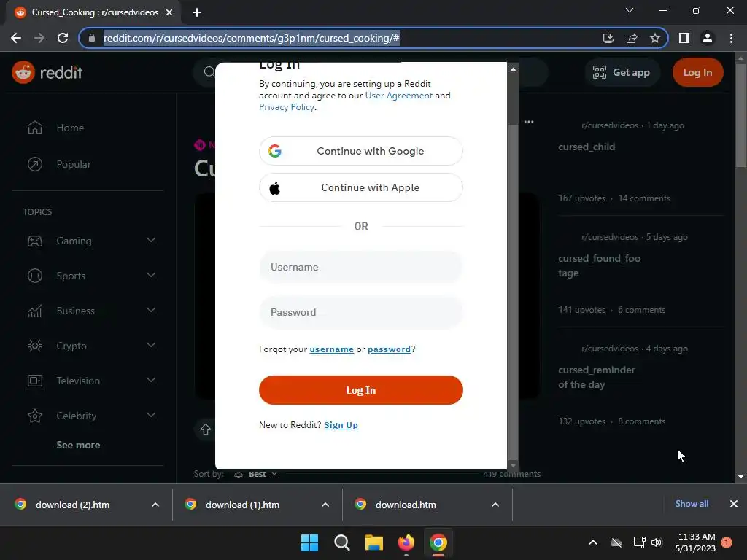Bookmark this page with star icon

click(x=655, y=38)
